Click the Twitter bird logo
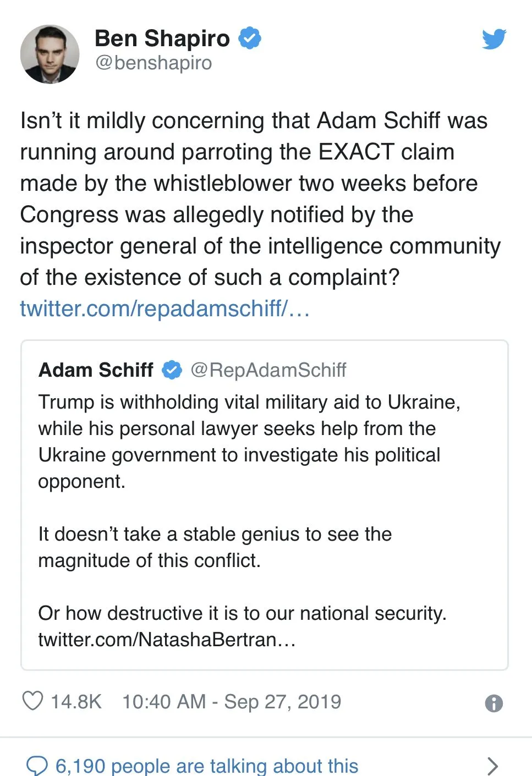 pos(493,39)
